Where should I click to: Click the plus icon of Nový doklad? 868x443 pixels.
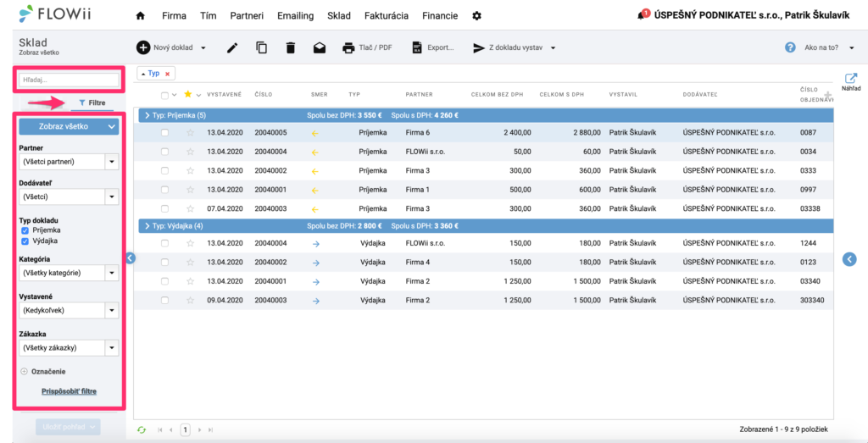[143, 47]
